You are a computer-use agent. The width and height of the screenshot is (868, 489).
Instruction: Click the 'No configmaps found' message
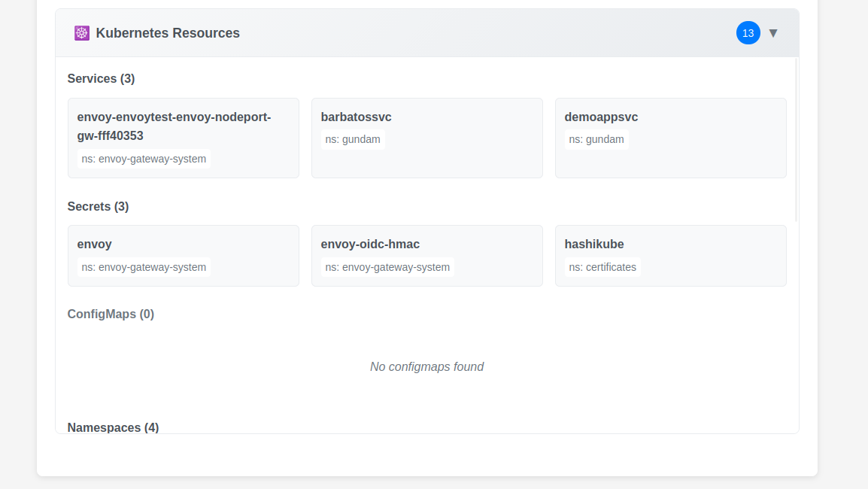(426, 366)
